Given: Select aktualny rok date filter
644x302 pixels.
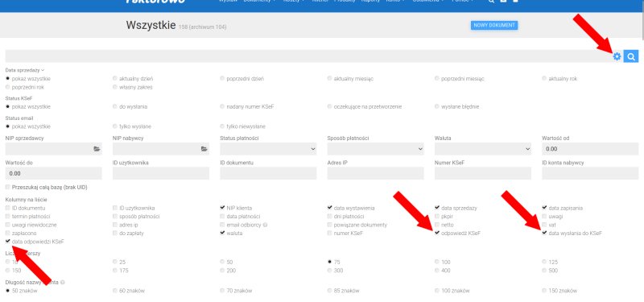Looking at the screenshot, I should [544, 78].
